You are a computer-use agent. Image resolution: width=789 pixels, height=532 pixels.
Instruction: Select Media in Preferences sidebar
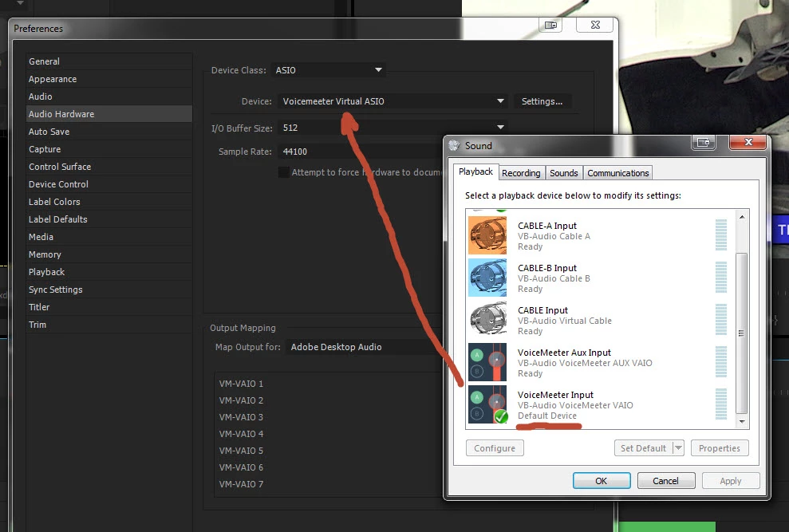[109, 237]
